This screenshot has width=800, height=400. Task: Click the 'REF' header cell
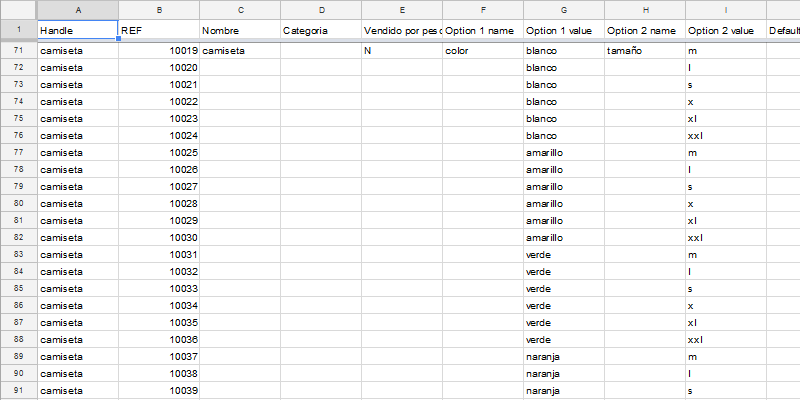click(159, 30)
